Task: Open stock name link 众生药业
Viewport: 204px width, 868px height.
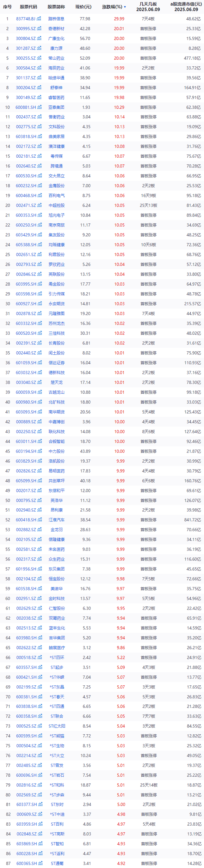Action: click(x=56, y=559)
